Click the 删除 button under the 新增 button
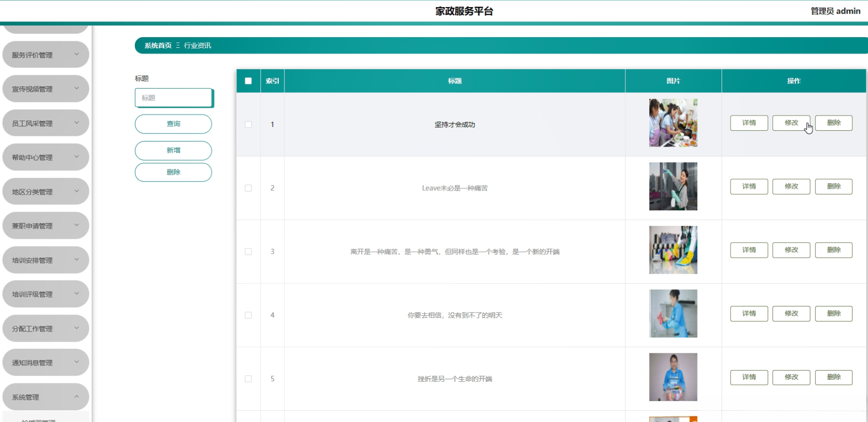This screenshot has width=868, height=422. pos(173,172)
